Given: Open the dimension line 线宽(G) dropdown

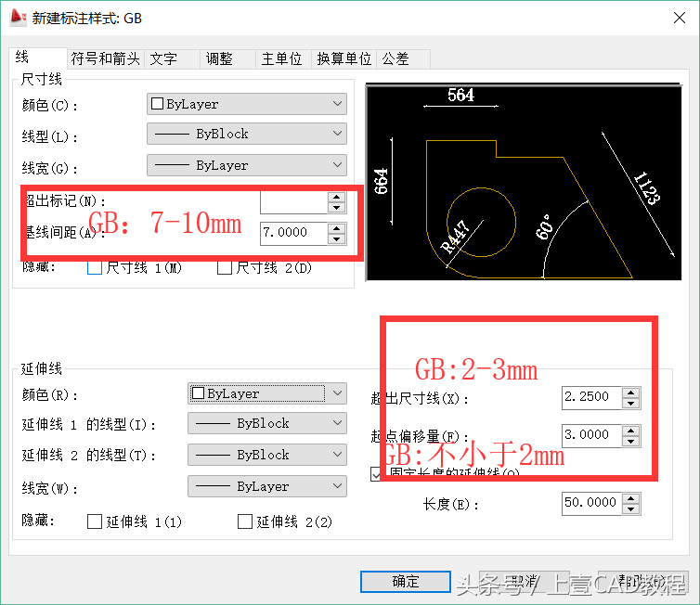Looking at the screenshot, I should click(x=247, y=165).
